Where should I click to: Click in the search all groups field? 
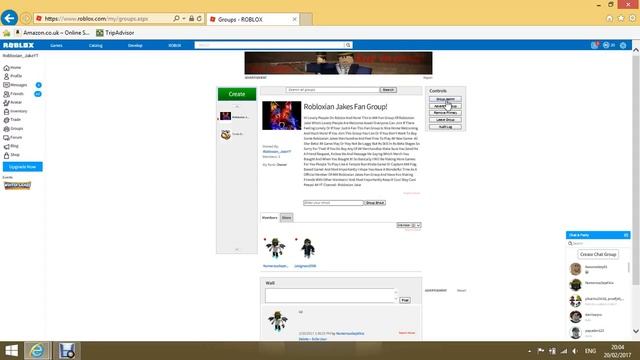tap(332, 90)
